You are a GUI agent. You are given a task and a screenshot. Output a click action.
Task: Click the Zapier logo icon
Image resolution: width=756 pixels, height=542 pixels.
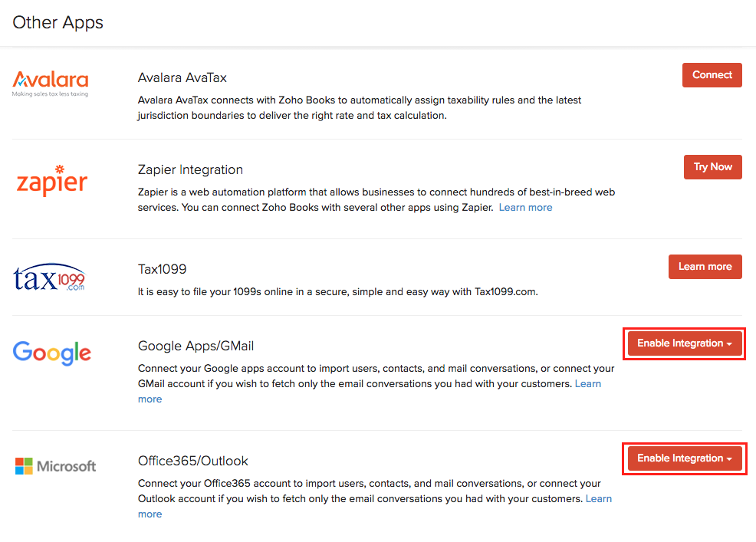point(52,182)
